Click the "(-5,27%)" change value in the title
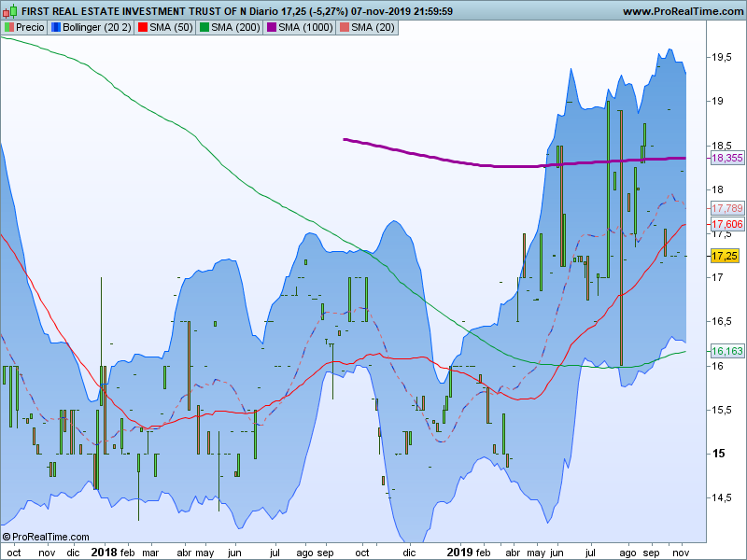 pyautogui.click(x=329, y=11)
